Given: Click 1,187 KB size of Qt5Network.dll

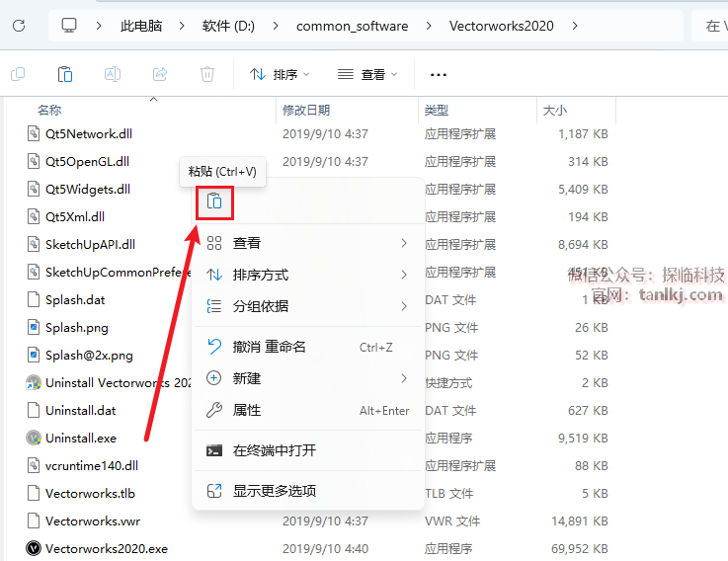Looking at the screenshot, I should click(583, 133).
